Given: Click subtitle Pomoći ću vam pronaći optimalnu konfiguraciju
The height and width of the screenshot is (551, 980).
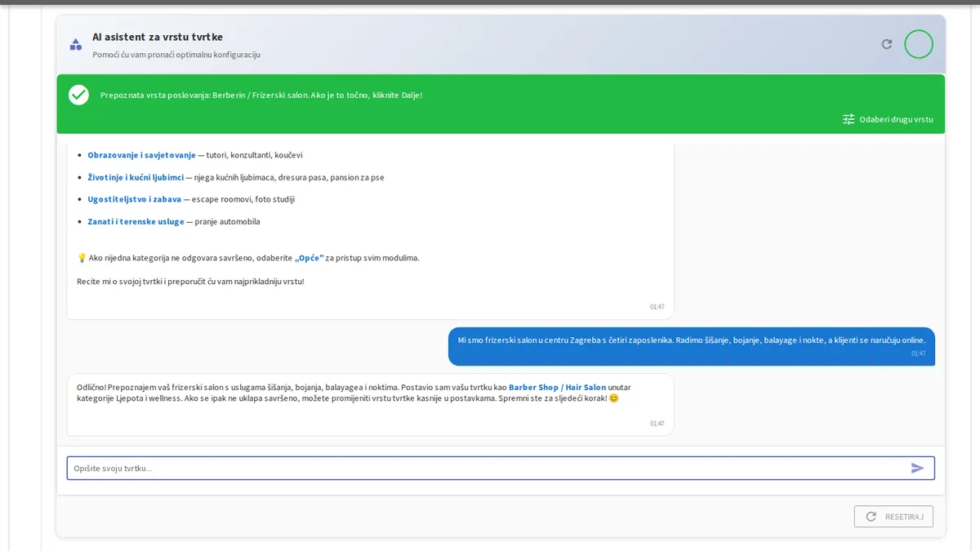Looking at the screenshot, I should [176, 55].
